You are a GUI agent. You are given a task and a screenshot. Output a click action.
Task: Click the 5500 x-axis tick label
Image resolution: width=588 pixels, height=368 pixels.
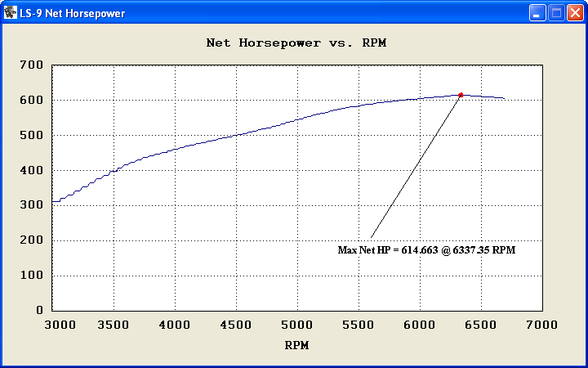(359, 325)
